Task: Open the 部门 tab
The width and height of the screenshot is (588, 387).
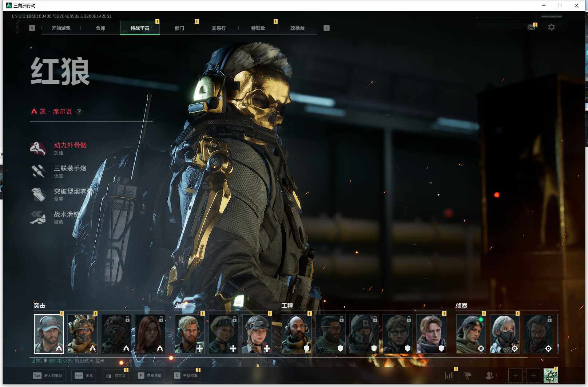Action: [179, 28]
